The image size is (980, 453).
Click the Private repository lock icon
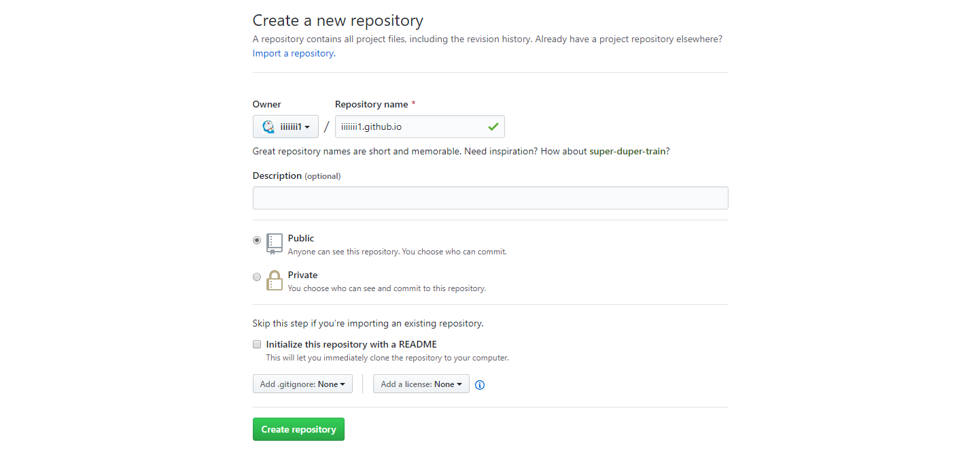point(274,280)
